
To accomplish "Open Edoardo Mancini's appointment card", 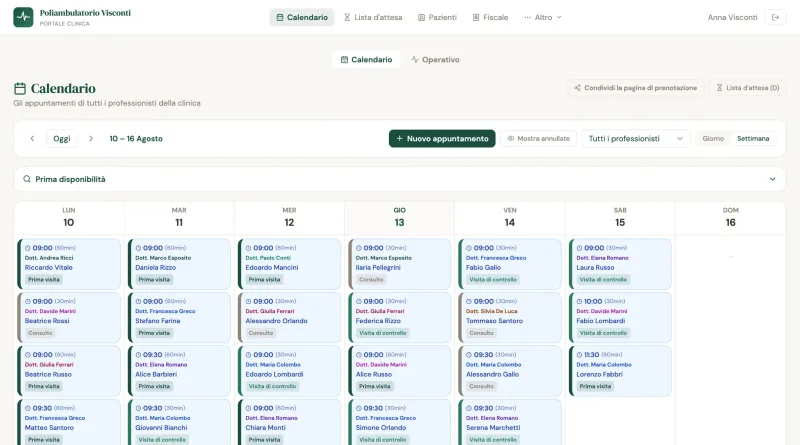I will 289,264.
